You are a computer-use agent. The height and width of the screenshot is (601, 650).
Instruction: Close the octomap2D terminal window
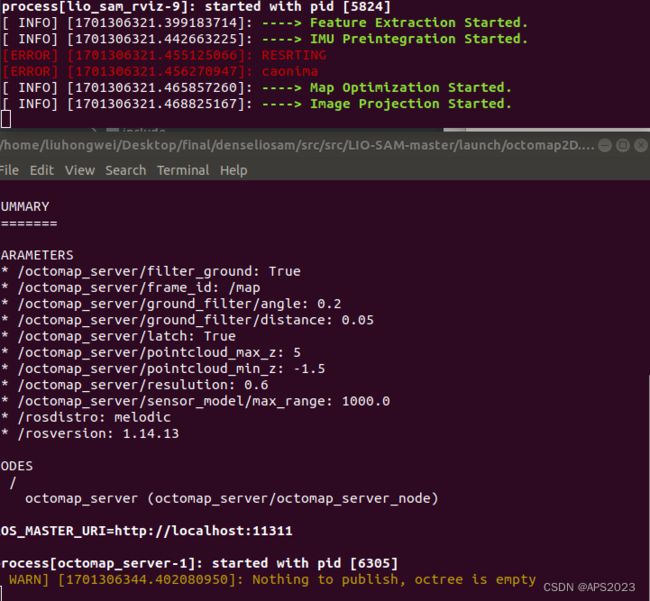click(641, 145)
